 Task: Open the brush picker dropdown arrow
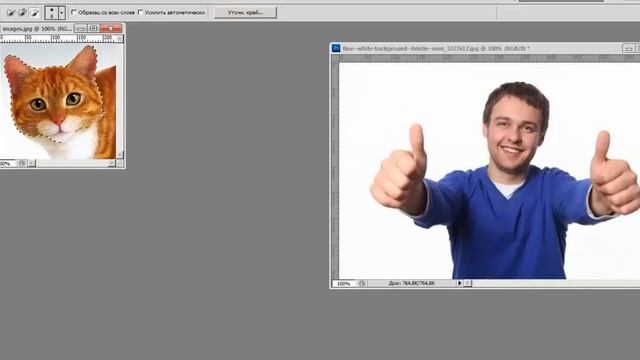(x=62, y=13)
